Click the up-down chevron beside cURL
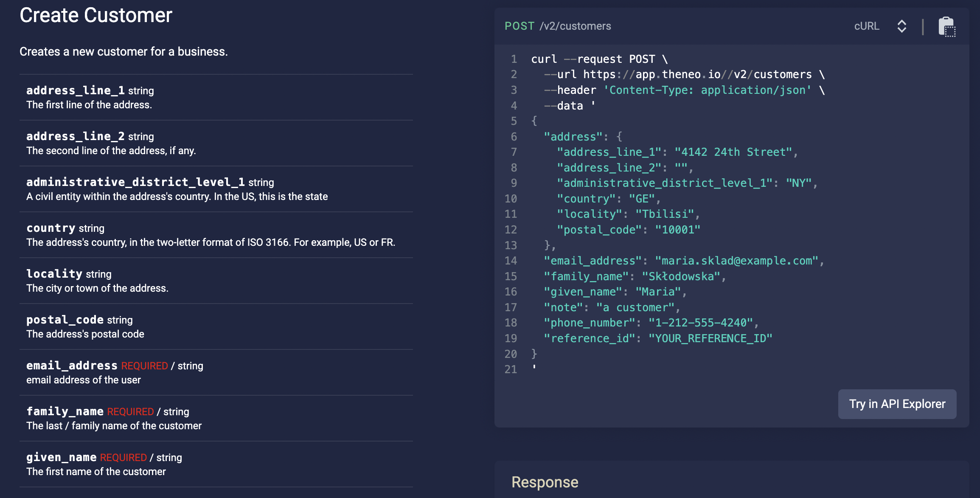 pyautogui.click(x=901, y=26)
